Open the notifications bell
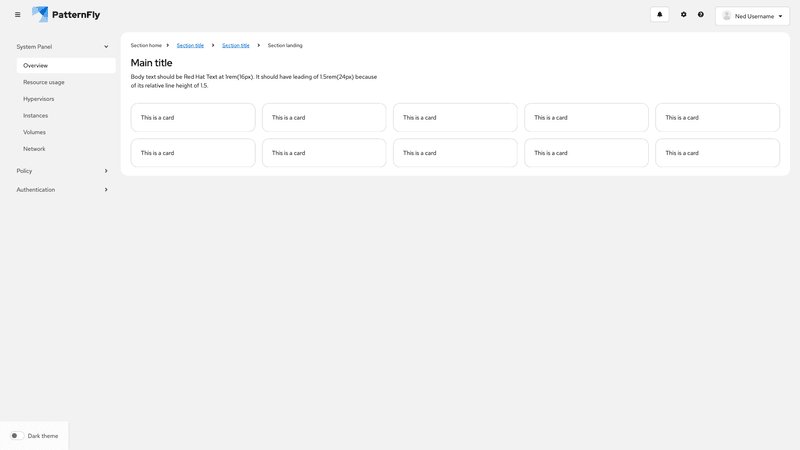This screenshot has height=450, width=800. 659,15
